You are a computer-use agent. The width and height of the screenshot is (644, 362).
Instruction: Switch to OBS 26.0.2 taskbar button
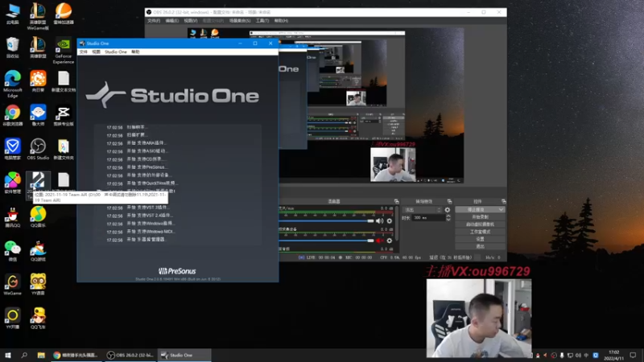[130, 355]
